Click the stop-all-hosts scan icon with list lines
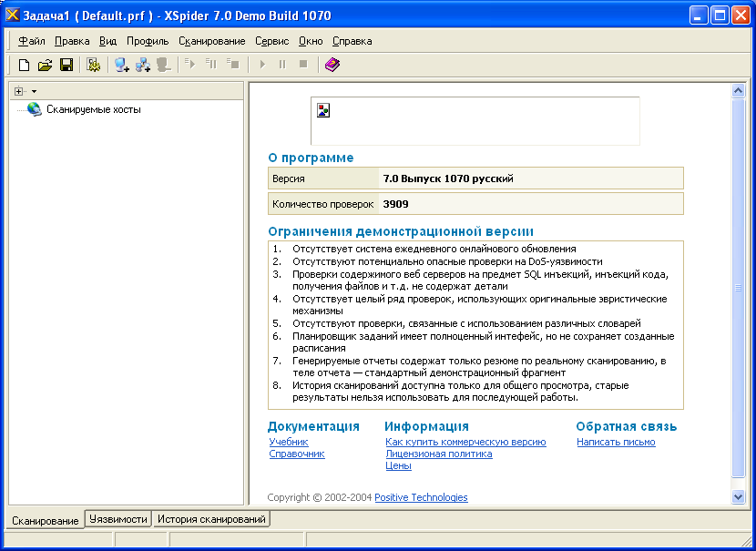Screen dimensions: 756x551 pos(233,64)
